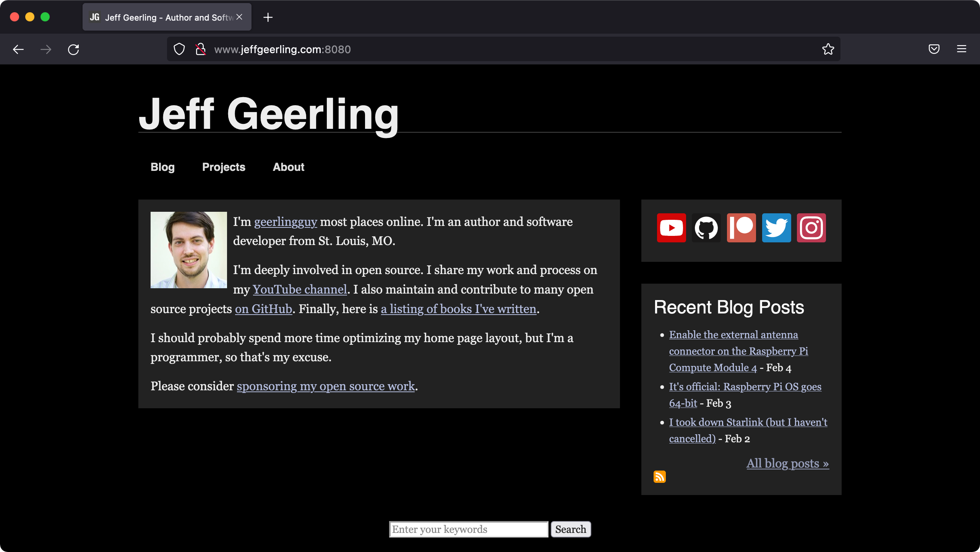Reload the current page

tap(73, 49)
